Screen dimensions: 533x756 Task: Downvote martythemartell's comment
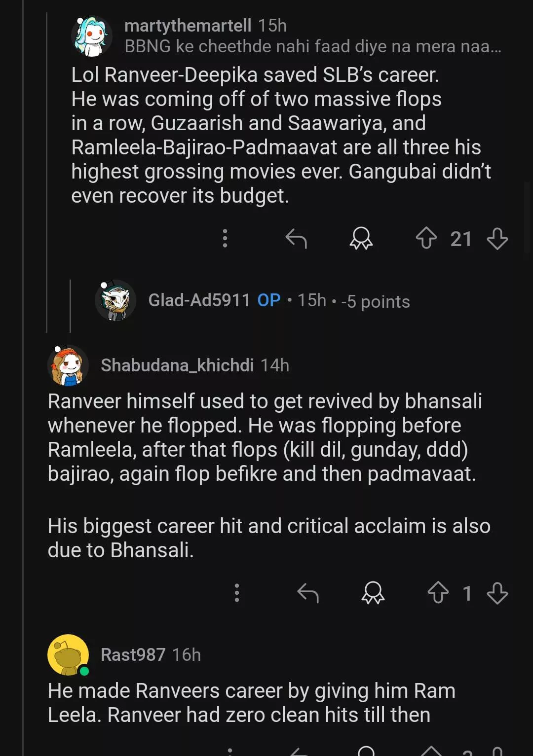[x=497, y=239]
